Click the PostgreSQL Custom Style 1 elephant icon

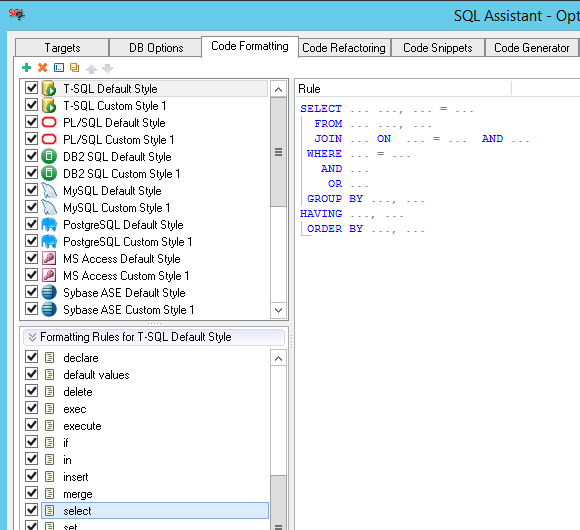click(x=49, y=242)
